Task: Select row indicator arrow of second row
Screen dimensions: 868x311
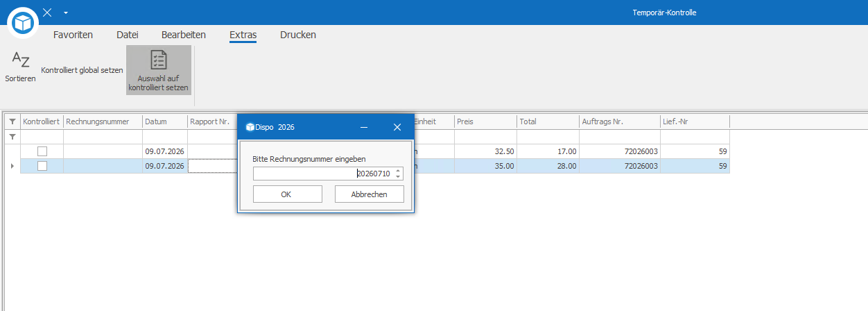Action: (x=12, y=166)
